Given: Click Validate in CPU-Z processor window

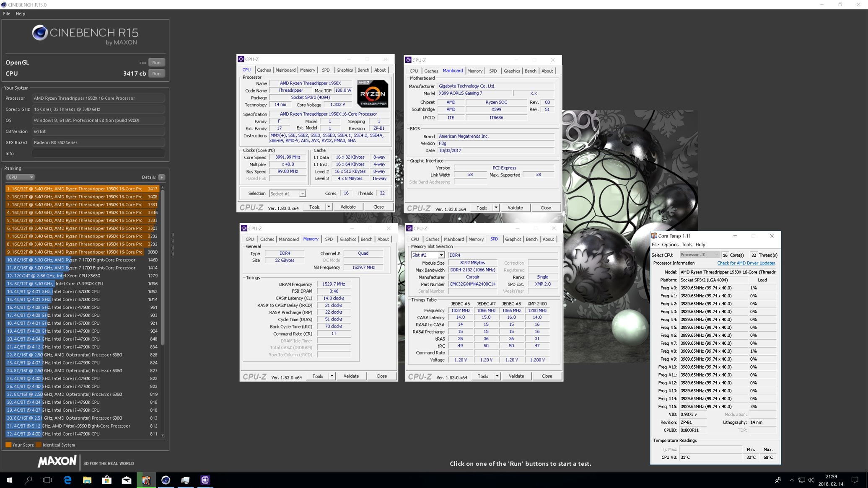Looking at the screenshot, I should [348, 207].
